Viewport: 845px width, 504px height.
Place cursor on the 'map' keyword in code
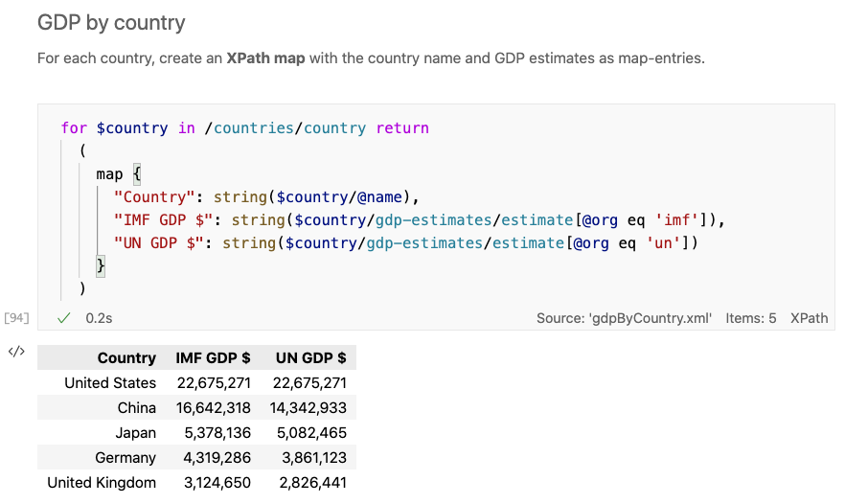point(109,174)
